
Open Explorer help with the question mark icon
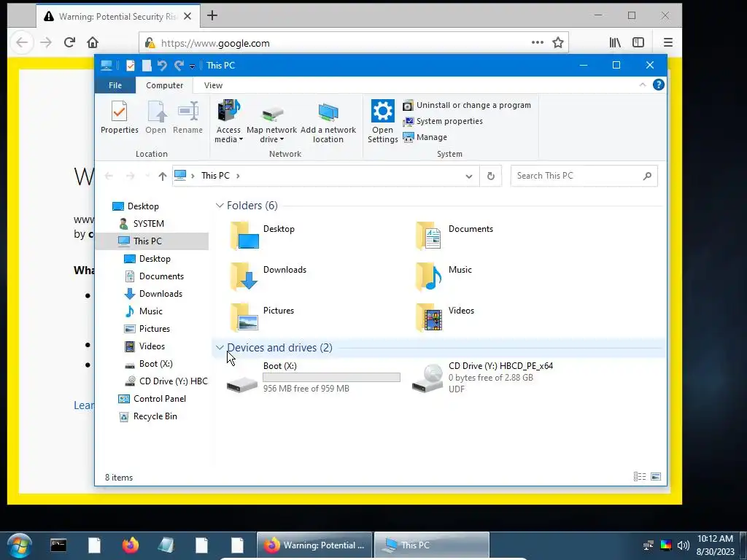click(659, 85)
